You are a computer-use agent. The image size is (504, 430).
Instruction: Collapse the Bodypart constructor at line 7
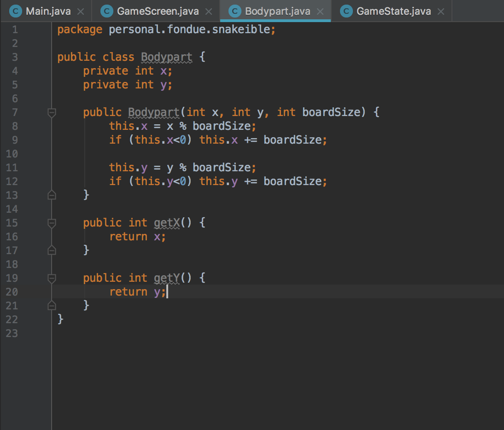(x=52, y=112)
